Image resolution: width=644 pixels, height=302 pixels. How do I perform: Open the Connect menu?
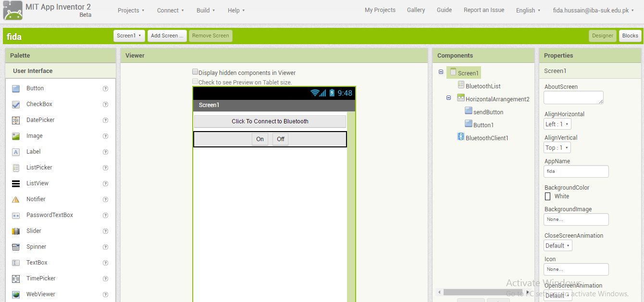171,10
